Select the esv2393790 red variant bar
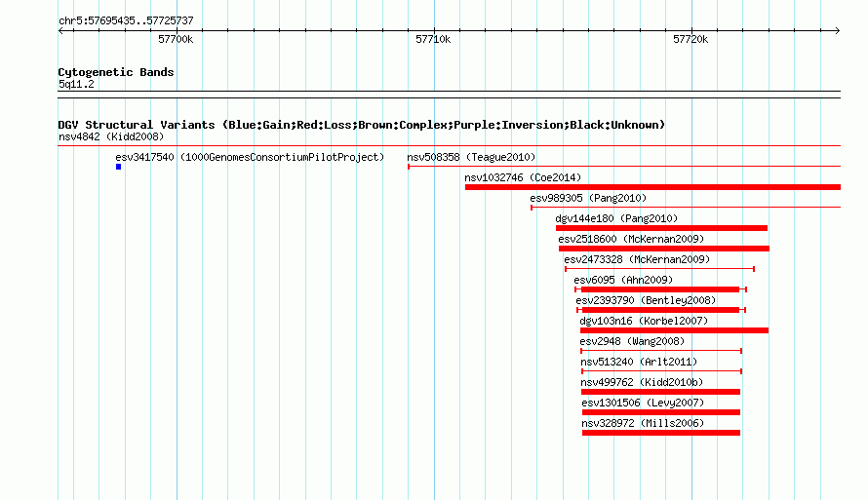The width and height of the screenshot is (868, 500). click(x=661, y=310)
